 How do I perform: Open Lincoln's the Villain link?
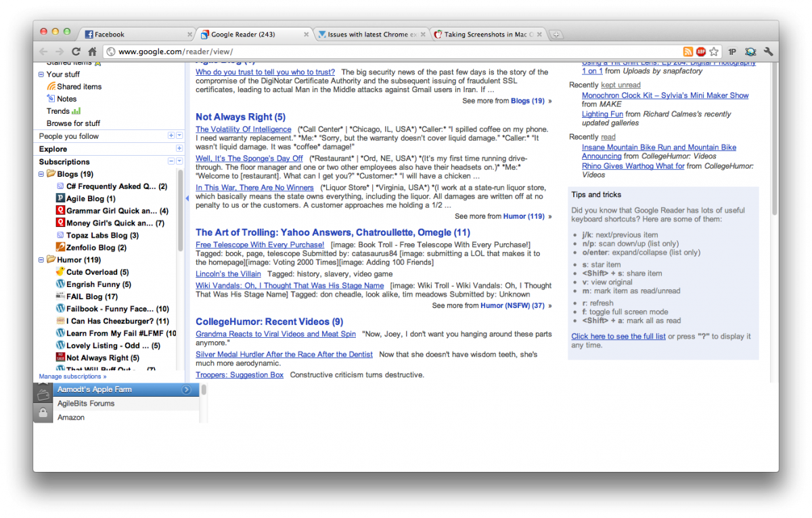(228, 274)
